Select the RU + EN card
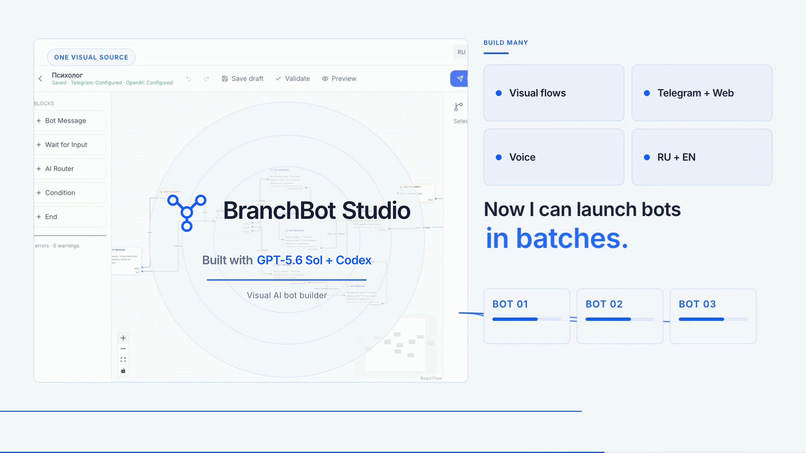 pyautogui.click(x=702, y=157)
